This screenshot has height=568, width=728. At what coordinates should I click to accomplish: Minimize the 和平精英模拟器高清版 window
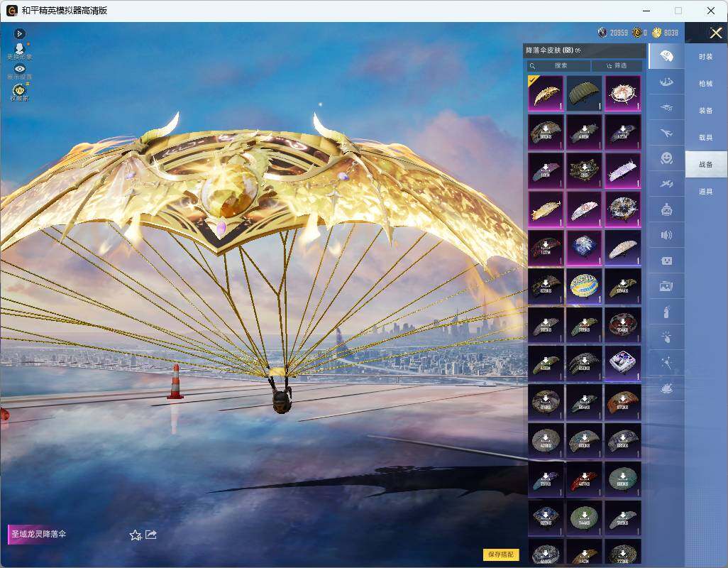pyautogui.click(x=646, y=11)
